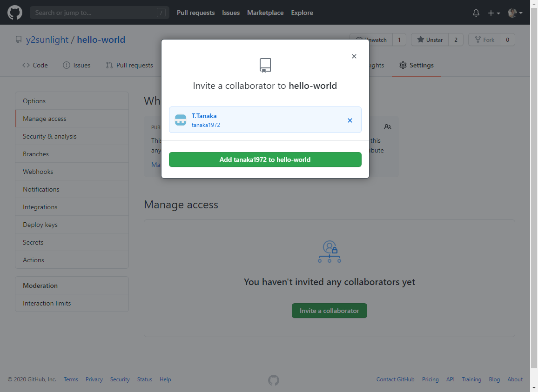
Task: Open the Issues repository tab
Action: pos(77,65)
